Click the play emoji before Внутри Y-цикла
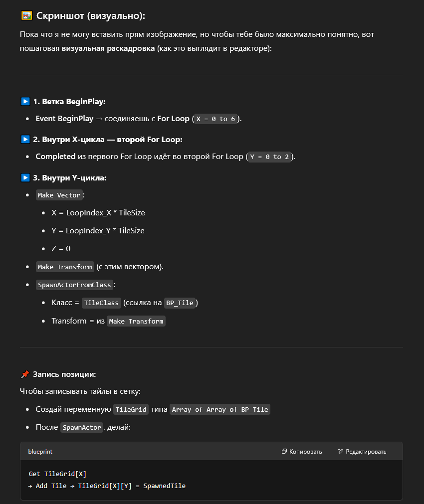424x504 pixels. pyautogui.click(x=25, y=178)
